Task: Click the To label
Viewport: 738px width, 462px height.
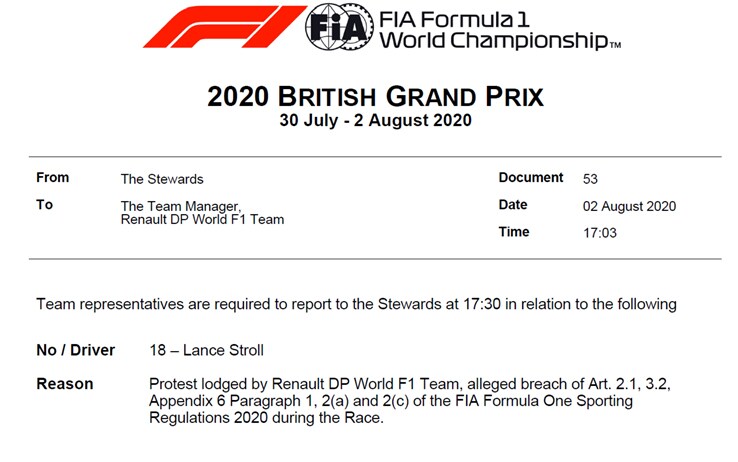Action: [x=45, y=205]
